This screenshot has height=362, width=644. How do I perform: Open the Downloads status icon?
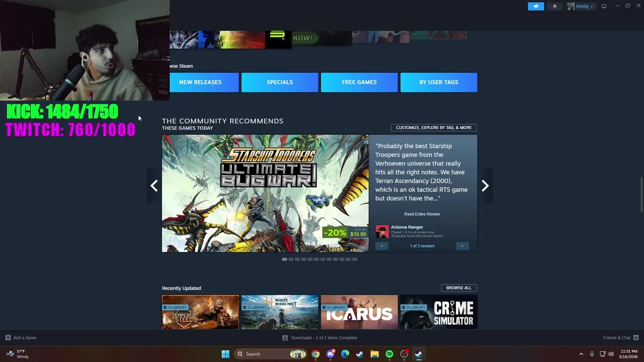pos(285,338)
